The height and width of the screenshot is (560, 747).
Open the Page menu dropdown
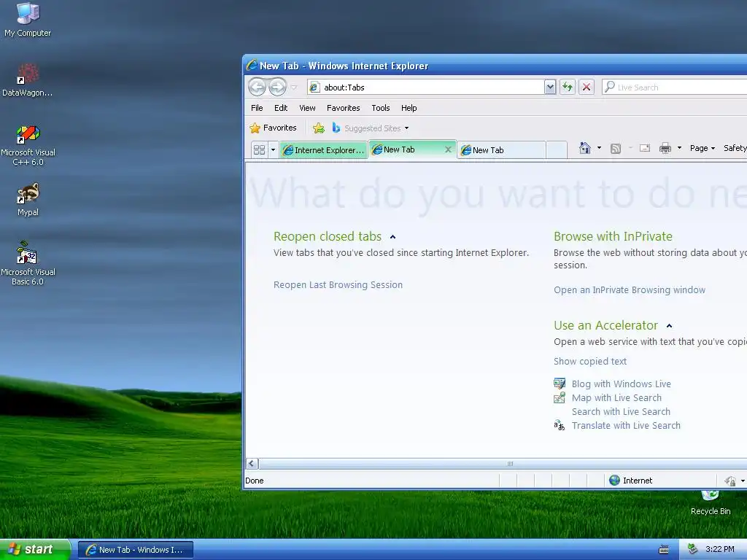pyautogui.click(x=703, y=148)
